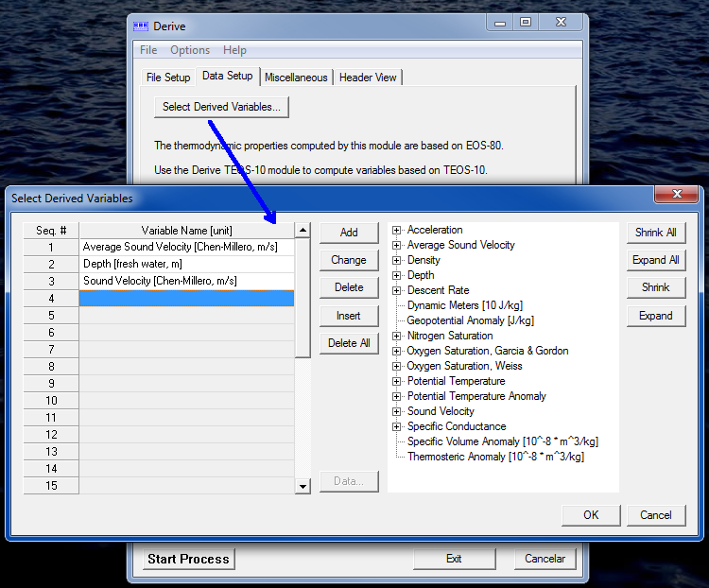Open the Options menu
Image resolution: width=709 pixels, height=588 pixels.
click(190, 50)
